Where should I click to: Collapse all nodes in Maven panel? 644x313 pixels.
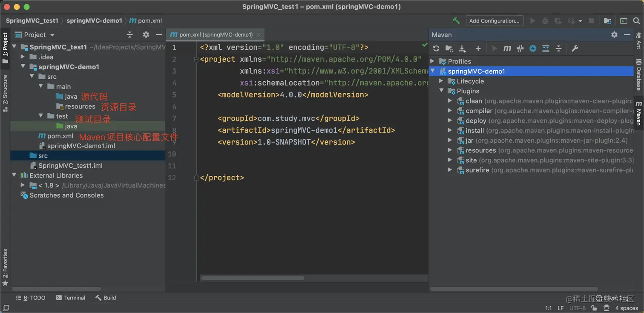(x=558, y=49)
